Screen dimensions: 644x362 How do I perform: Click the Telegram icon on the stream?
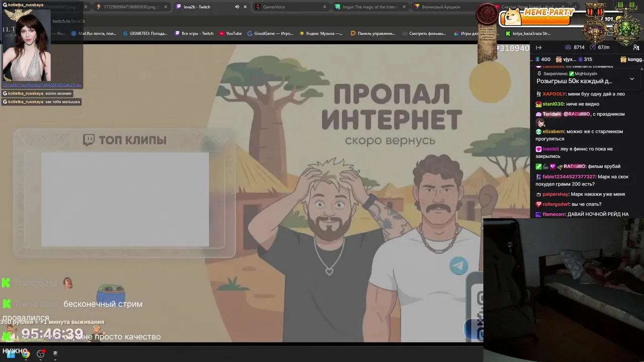pos(459,266)
